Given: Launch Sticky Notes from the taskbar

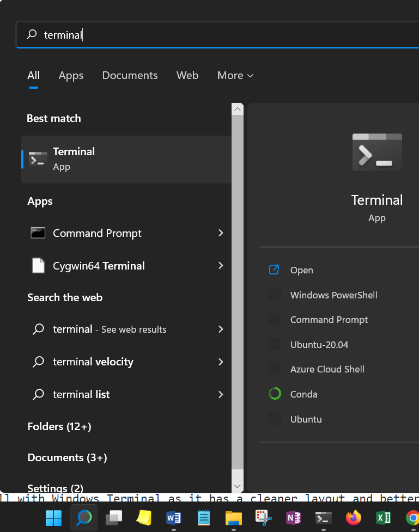Looking at the screenshot, I should tap(144, 518).
